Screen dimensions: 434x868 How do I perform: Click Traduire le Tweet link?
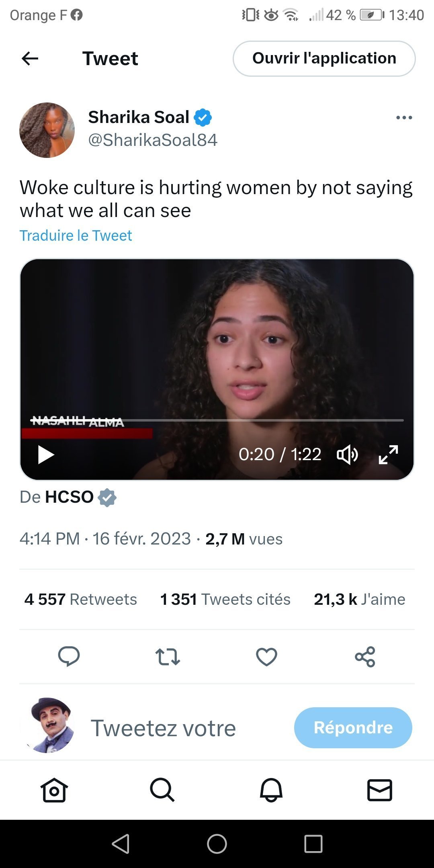click(76, 235)
